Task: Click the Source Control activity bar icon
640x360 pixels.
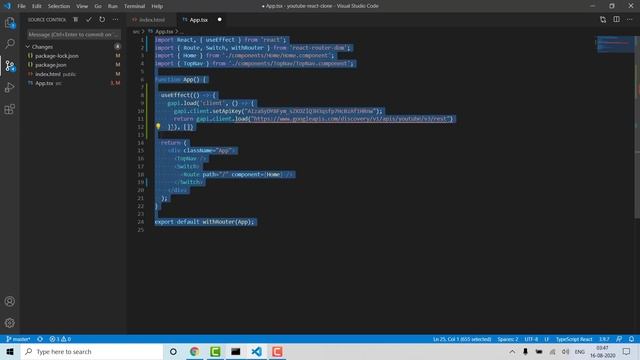Action: 10,66
